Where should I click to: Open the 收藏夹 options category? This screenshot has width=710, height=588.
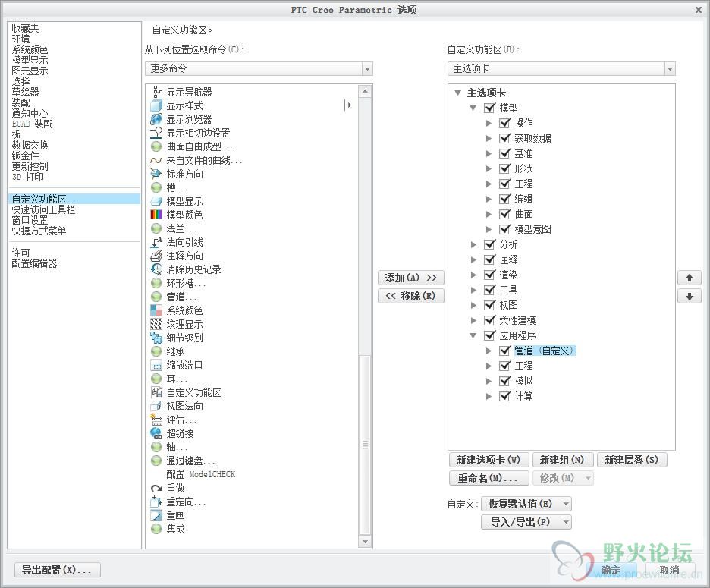25,29
